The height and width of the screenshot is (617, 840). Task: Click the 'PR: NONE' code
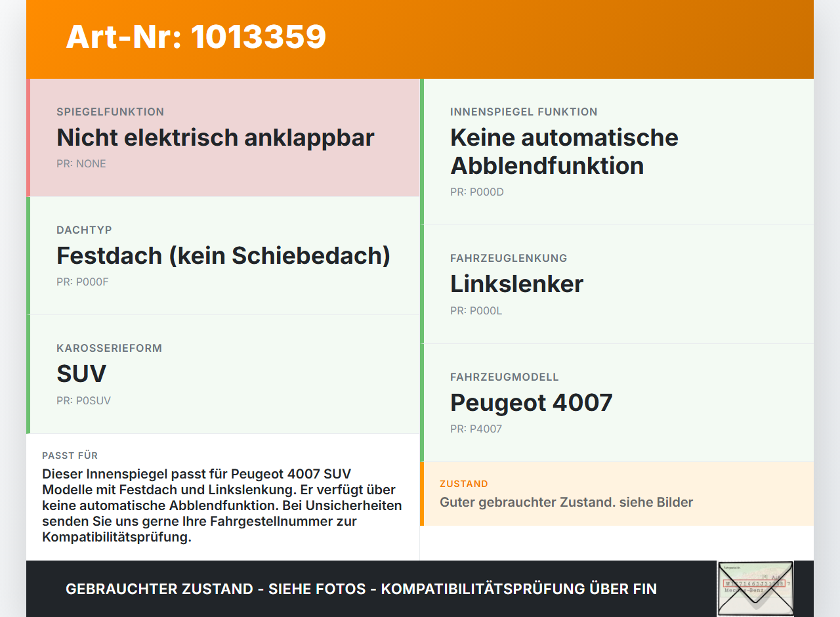pyautogui.click(x=81, y=164)
